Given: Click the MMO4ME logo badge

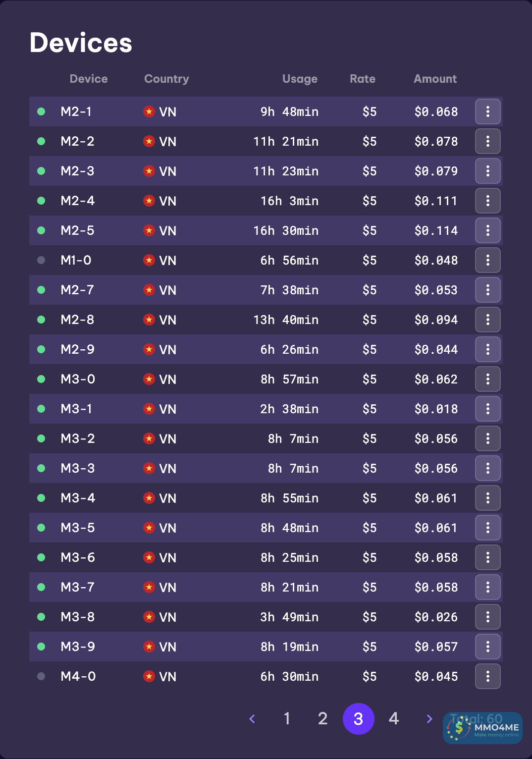Looking at the screenshot, I should tap(482, 728).
